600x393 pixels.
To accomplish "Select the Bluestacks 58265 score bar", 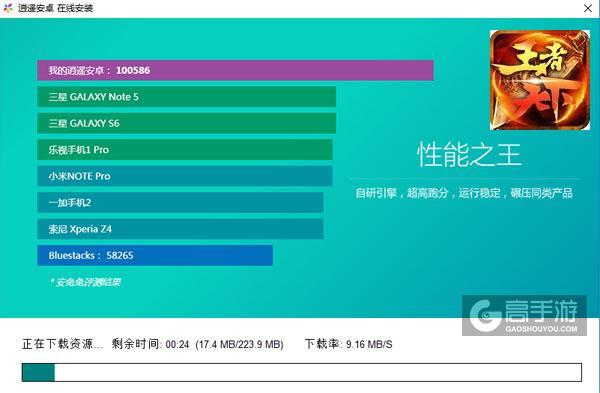I will coord(155,255).
